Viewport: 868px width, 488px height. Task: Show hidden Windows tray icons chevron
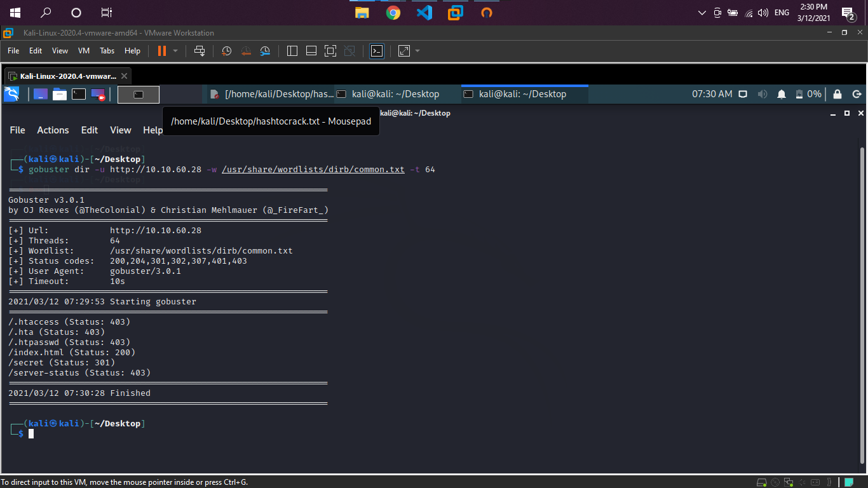[x=702, y=13]
